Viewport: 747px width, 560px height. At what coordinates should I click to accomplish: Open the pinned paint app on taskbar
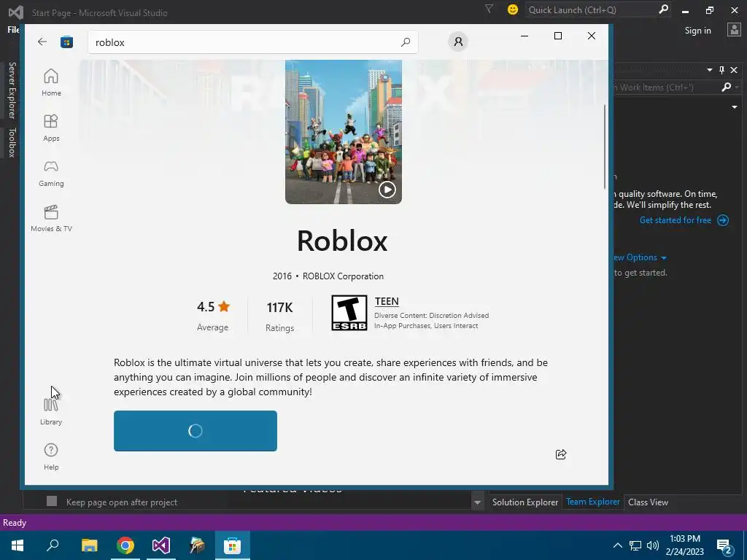click(x=197, y=545)
